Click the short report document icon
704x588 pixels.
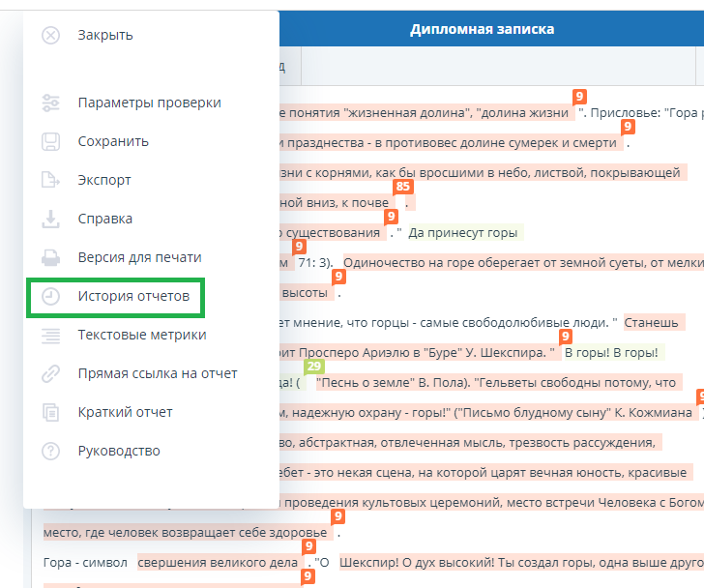point(51,412)
